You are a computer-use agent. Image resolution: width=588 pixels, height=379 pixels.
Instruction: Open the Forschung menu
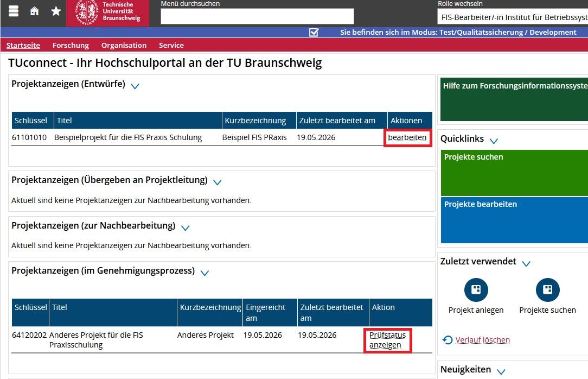[x=71, y=45]
